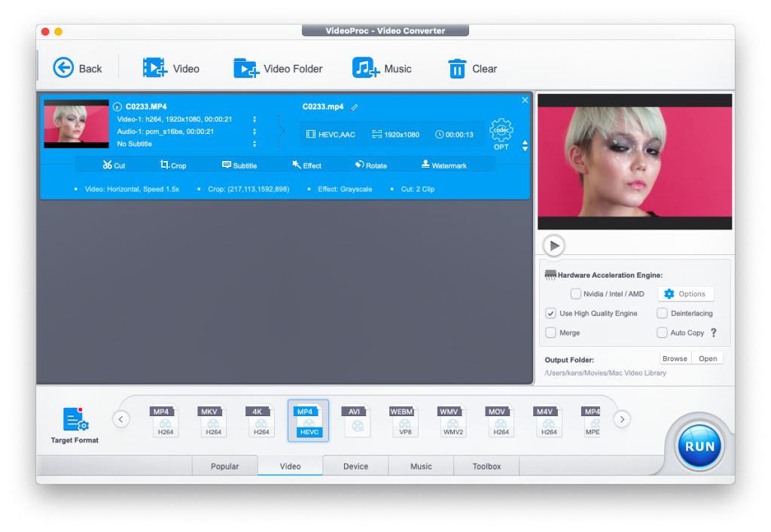Screen dimensions: 771x532
Task: Select the partially visible MP4 MPEG format
Action: (x=591, y=421)
